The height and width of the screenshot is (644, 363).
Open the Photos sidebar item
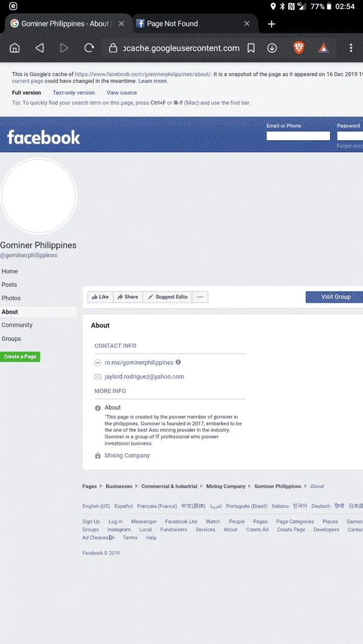coord(11,298)
